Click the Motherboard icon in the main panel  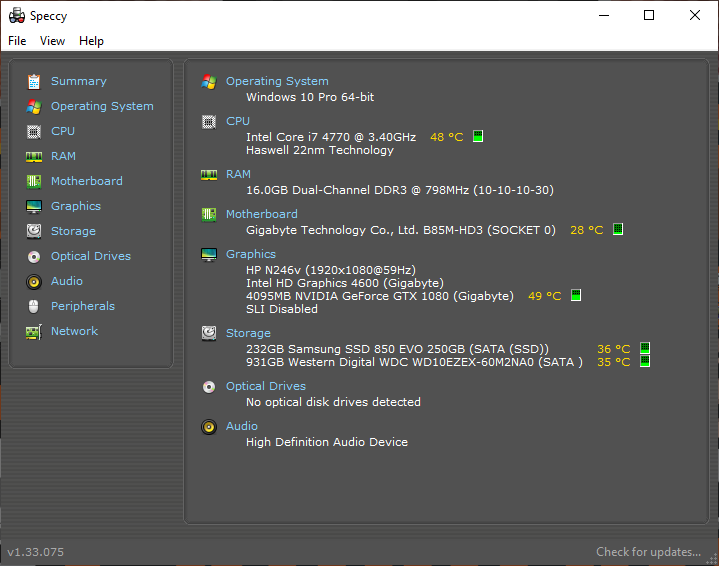[x=209, y=215]
